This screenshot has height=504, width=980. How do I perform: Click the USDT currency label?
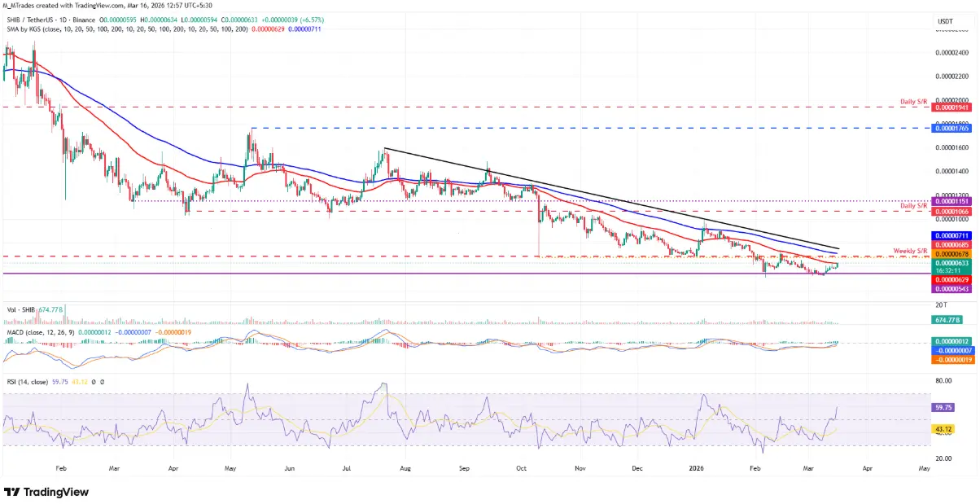(x=944, y=21)
